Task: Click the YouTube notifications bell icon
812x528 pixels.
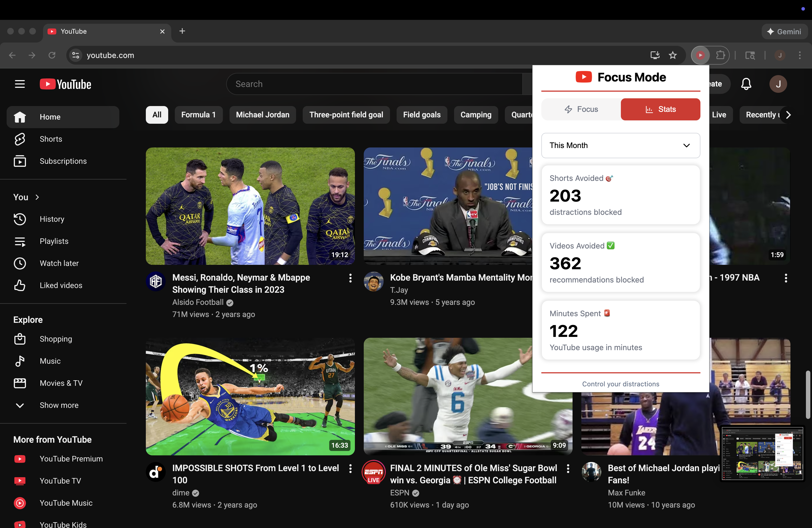Action: pyautogui.click(x=746, y=84)
